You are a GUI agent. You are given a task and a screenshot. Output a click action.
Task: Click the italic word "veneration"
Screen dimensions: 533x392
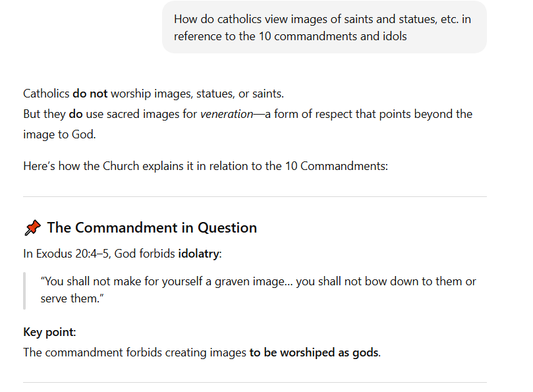[226, 114]
